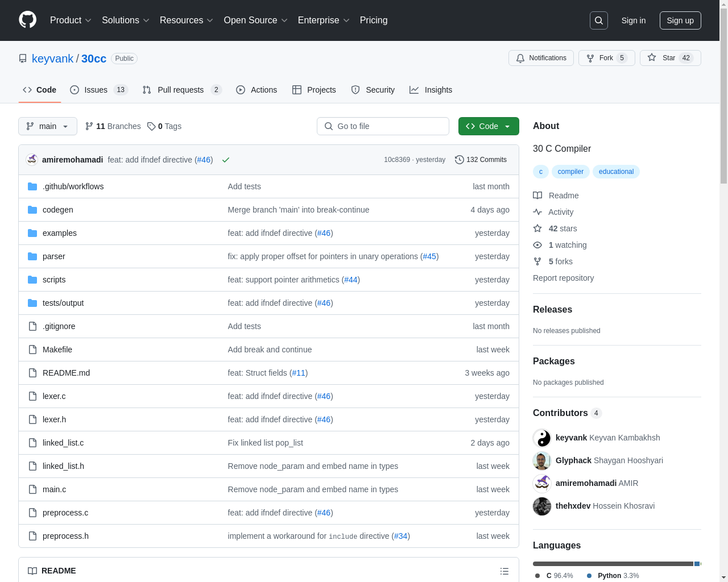Select the compiler topic tag
Image resolution: width=728 pixels, height=582 pixels.
tap(570, 172)
